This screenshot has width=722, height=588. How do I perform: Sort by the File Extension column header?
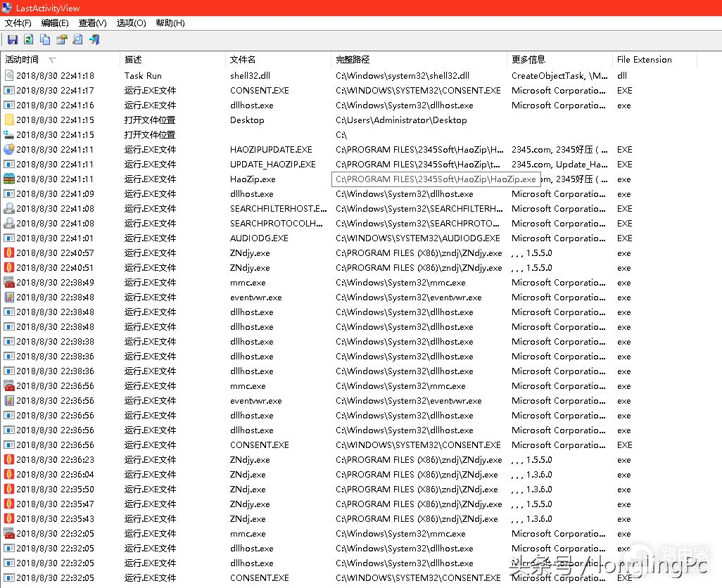(644, 60)
